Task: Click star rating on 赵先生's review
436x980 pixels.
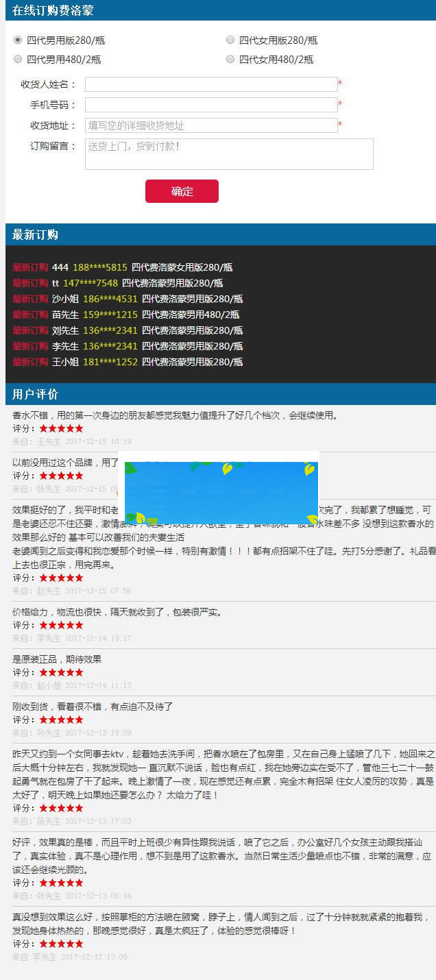Action: 61,578
